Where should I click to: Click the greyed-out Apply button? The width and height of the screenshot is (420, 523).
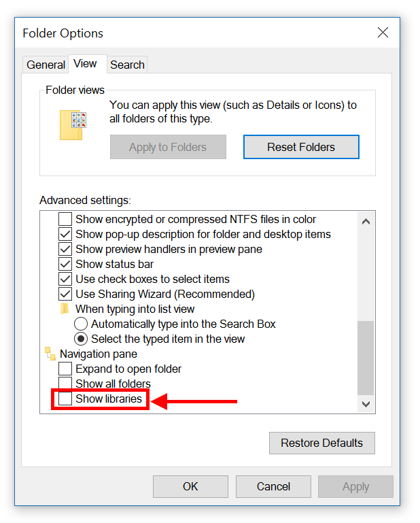pyautogui.click(x=355, y=487)
